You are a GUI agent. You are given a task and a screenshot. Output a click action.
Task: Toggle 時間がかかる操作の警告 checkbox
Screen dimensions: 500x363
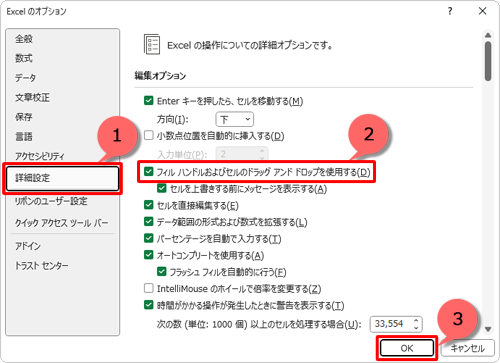click(x=149, y=305)
